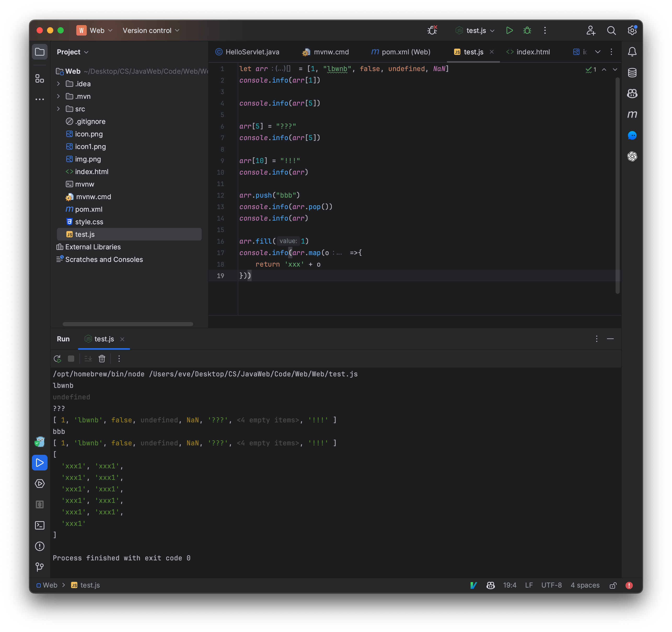Show hidden editor tabs chevron
Screen dimensions: 672x632
[x=598, y=52]
